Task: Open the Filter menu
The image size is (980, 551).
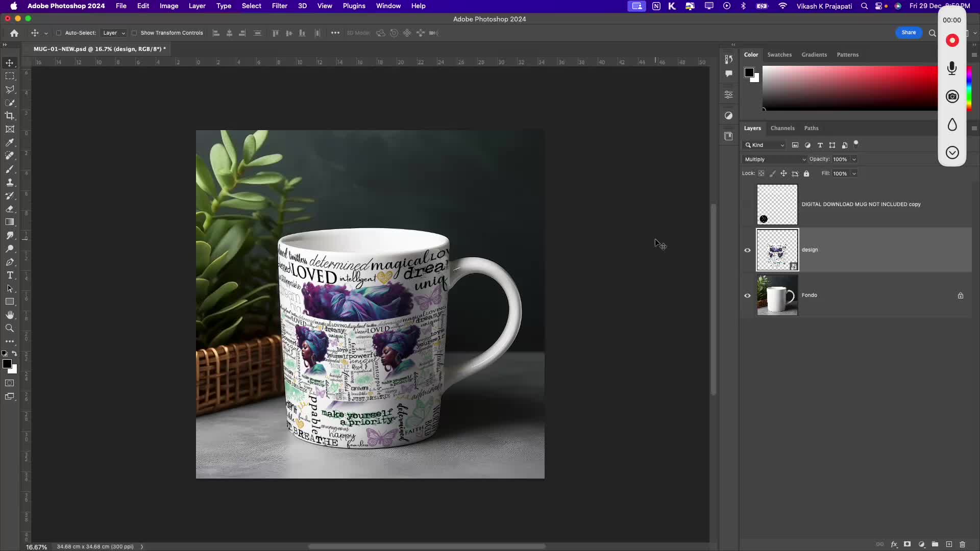Action: [279, 6]
